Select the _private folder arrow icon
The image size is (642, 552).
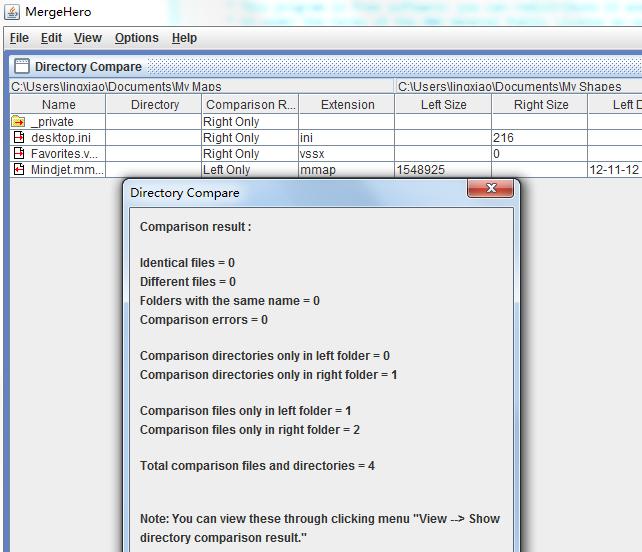(18, 122)
